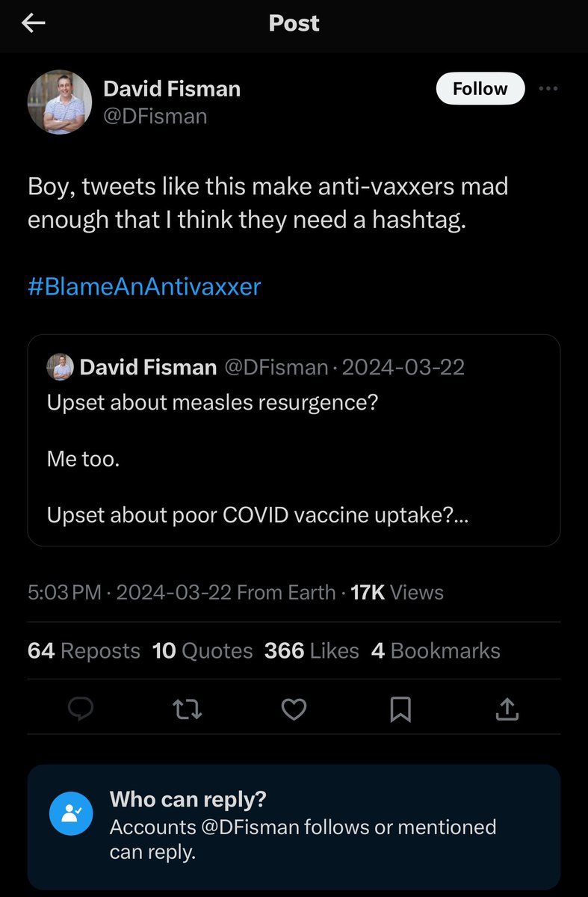Open the three-dot more options menu
This screenshot has width=588, height=897.
pos(548,89)
